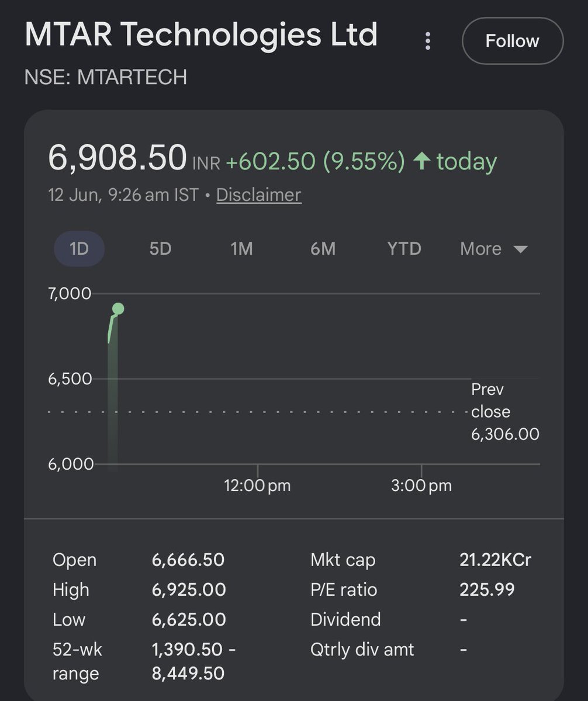
Task: Click the Mkt cap value 21.22KCr
Action: click(x=496, y=560)
